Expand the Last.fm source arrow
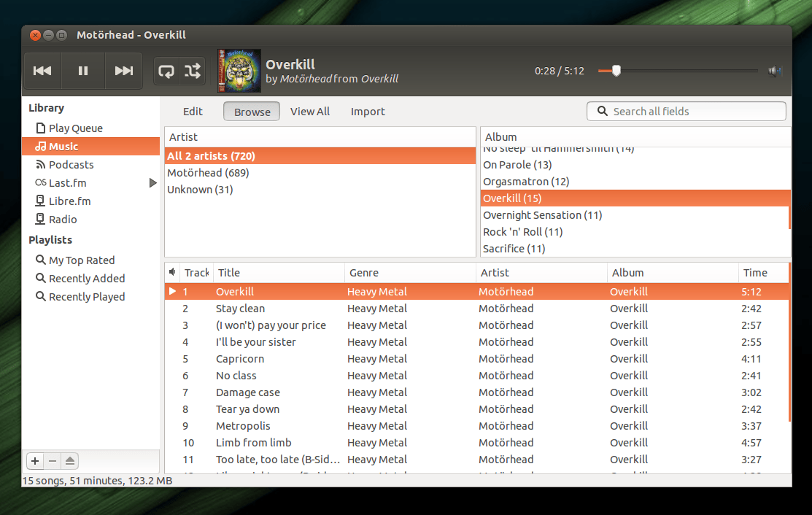 tap(153, 183)
